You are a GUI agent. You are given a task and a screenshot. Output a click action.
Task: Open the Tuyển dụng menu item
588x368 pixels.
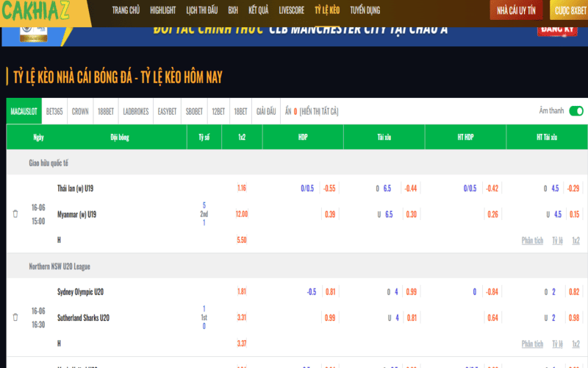[x=365, y=10]
